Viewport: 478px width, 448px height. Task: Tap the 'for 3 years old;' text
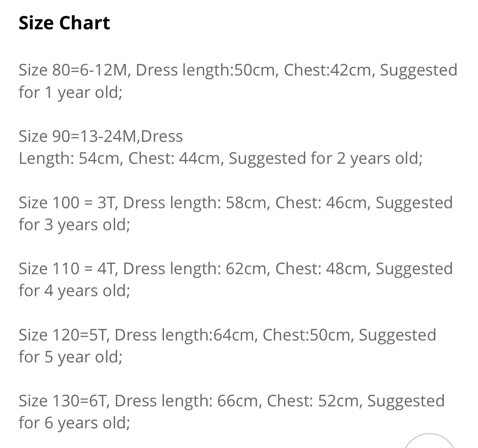click(x=74, y=225)
